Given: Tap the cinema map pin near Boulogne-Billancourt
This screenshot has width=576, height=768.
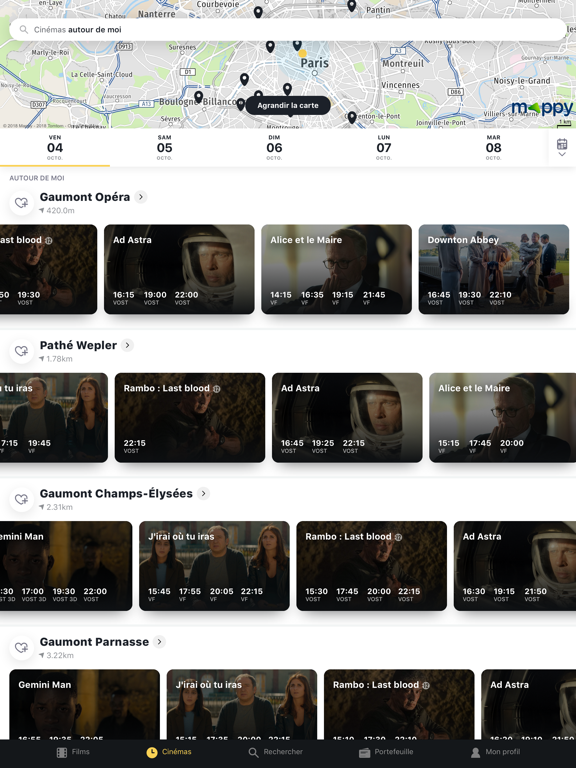Looking at the screenshot, I should (x=198, y=97).
